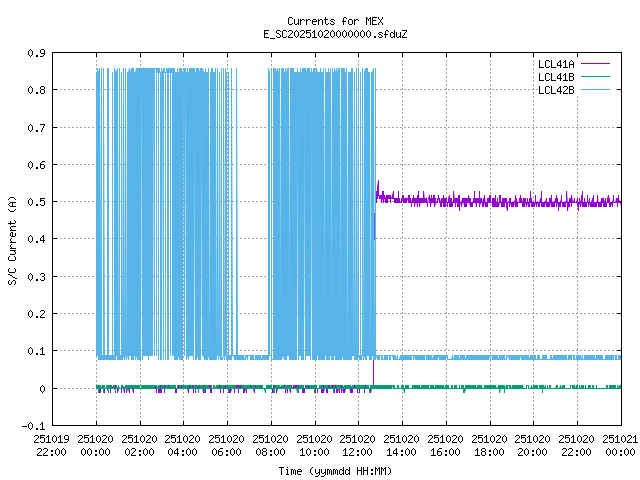The image size is (640, 480).
Task: Click the purple LCL41A legend line sample
Action: [594, 63]
